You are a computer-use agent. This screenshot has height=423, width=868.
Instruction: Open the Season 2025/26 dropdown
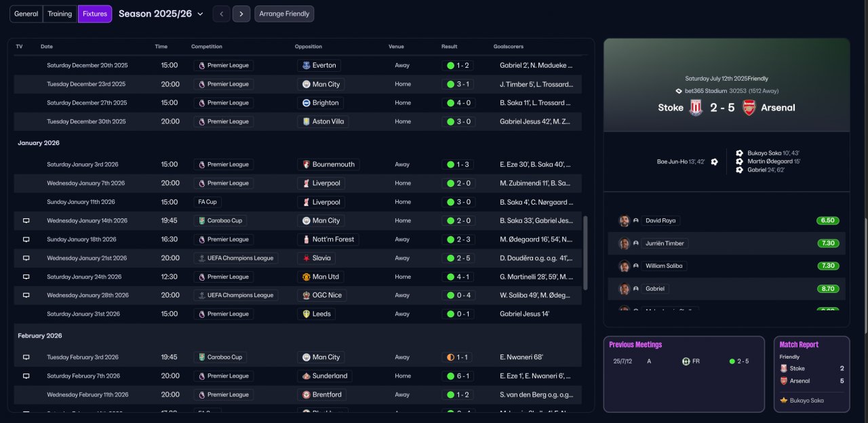point(161,14)
